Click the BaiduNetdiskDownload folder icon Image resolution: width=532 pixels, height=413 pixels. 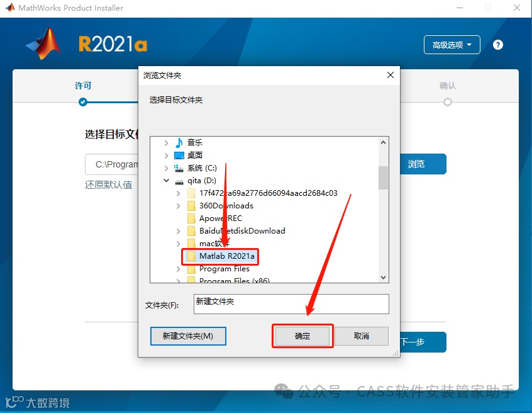click(x=191, y=231)
